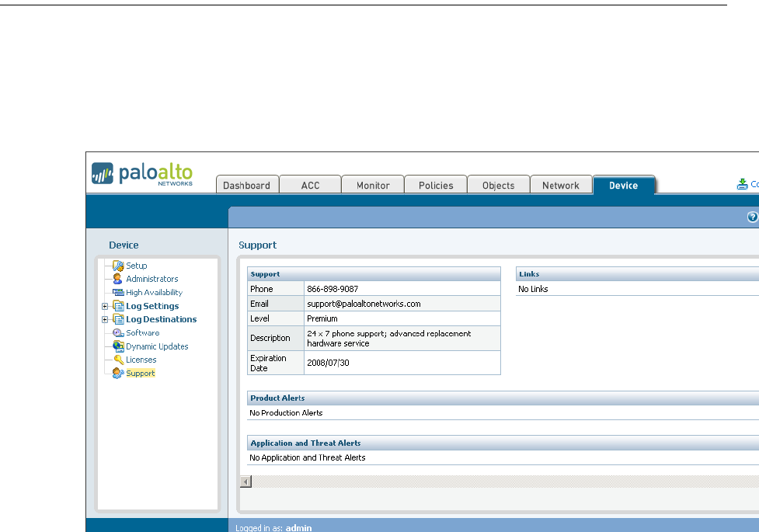This screenshot has height=532, width=759.
Task: Open Licenses in the Device tree
Action: tap(141, 360)
